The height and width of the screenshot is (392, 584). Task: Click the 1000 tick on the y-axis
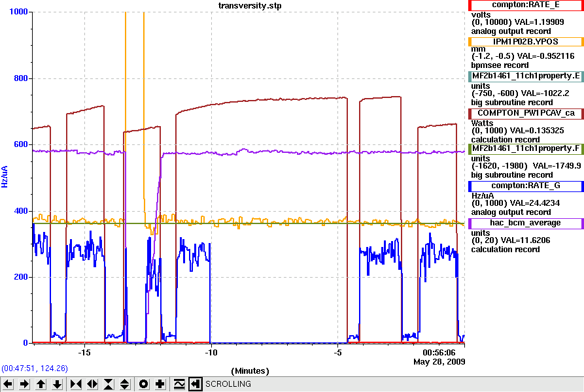coord(18,12)
